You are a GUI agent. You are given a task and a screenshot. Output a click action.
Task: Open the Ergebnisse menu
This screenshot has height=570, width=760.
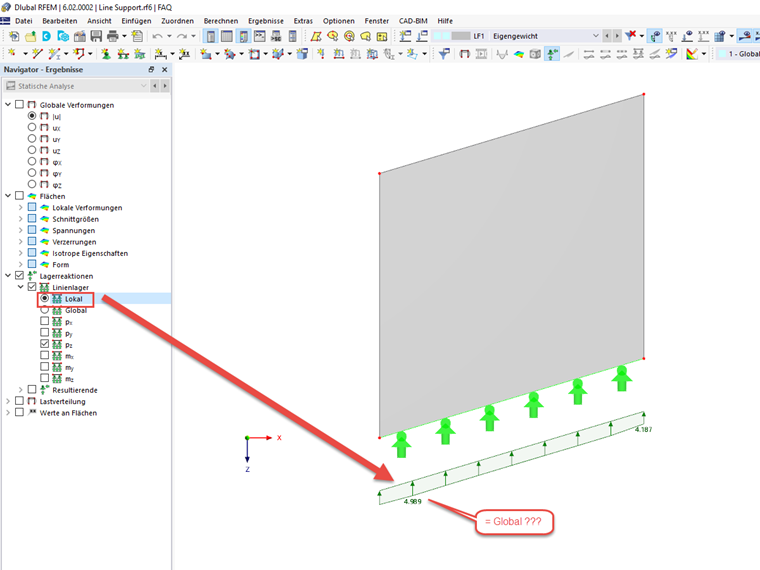pyautogui.click(x=266, y=21)
